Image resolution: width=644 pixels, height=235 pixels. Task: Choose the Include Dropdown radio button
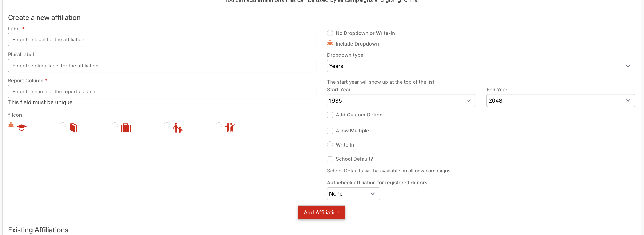[330, 43]
